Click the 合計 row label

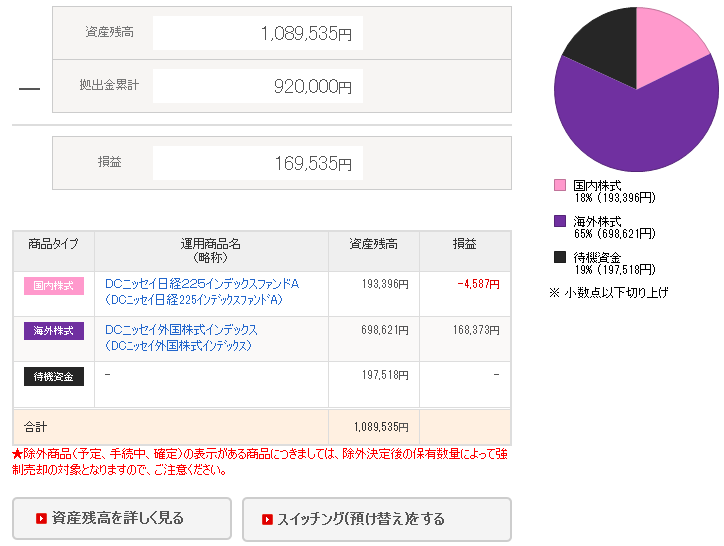[36, 427]
